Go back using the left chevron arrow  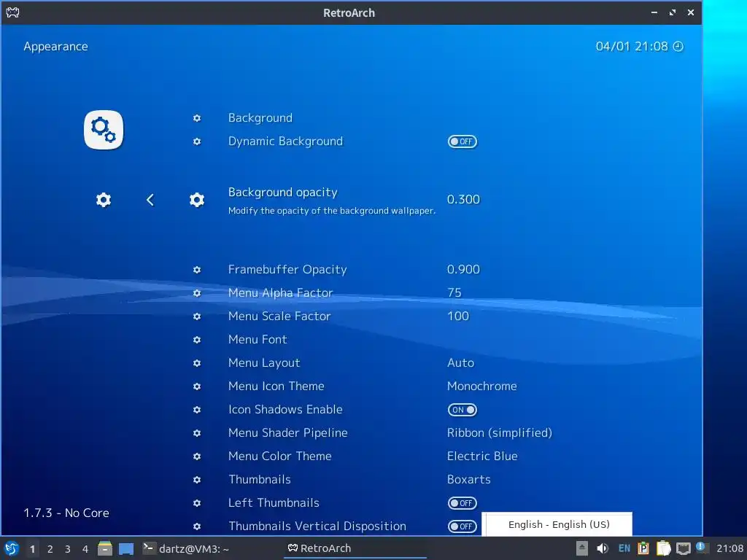(150, 200)
